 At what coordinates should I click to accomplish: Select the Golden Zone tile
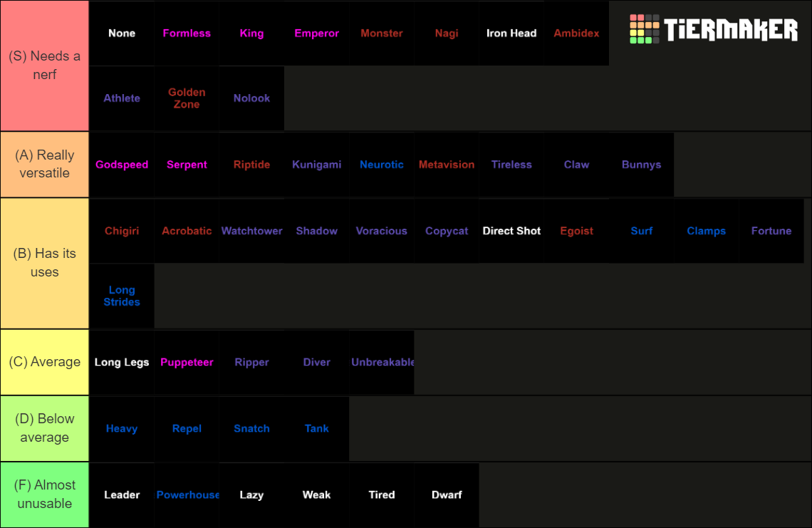187,98
